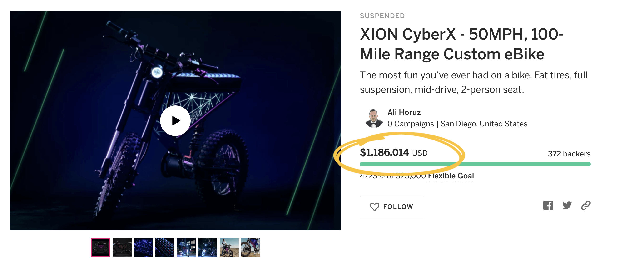Open the Flexible Goal explanation
The width and height of the screenshot is (644, 270).
point(451,176)
